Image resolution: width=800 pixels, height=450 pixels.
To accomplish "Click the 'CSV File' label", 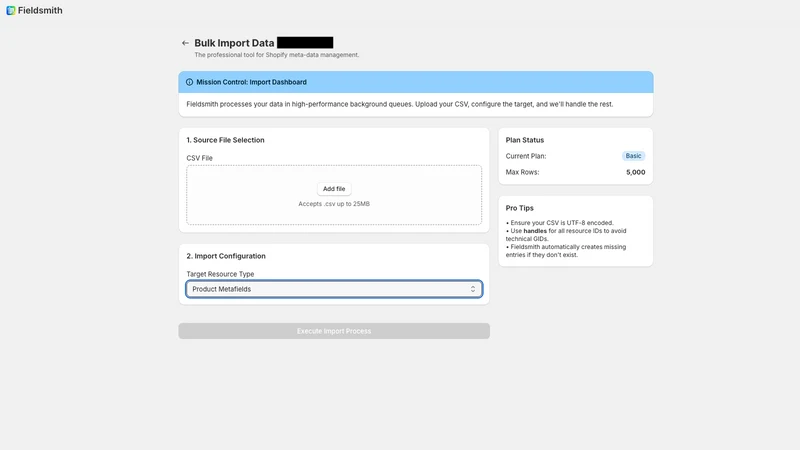I will pyautogui.click(x=199, y=158).
